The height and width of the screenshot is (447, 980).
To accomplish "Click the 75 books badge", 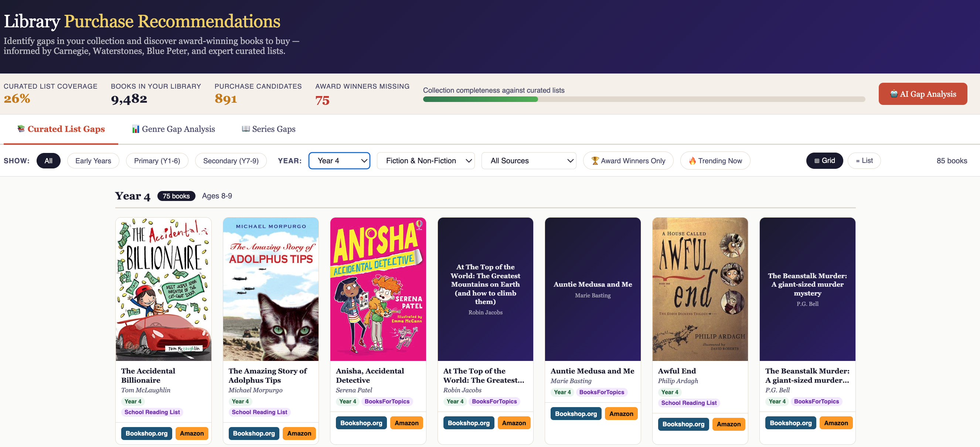I will (176, 196).
